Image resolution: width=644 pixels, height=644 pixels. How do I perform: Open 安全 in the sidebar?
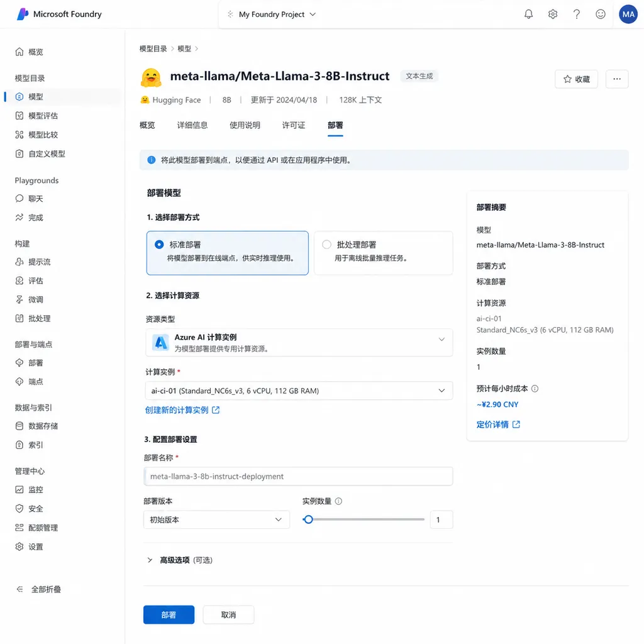click(29, 509)
